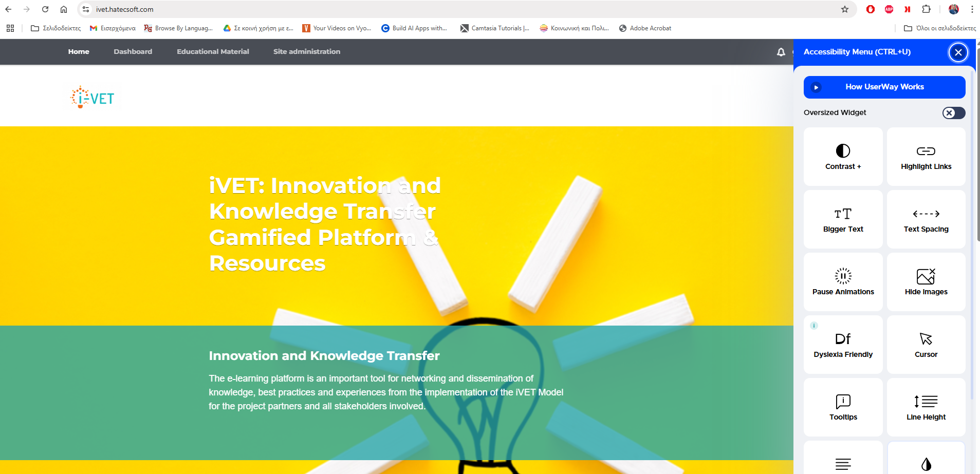
Task: Open the Build AI Apps bookmark
Action: pos(414,28)
